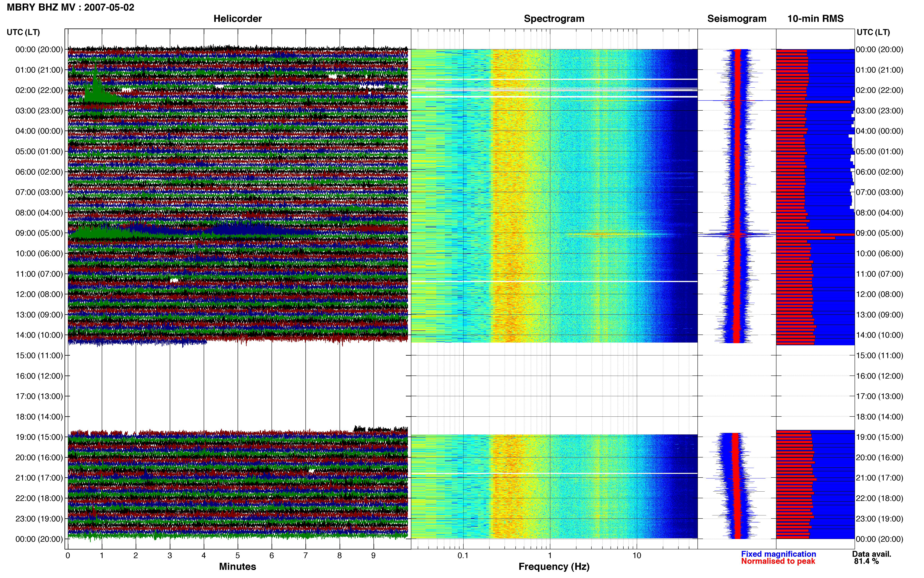Screen dimensions: 924x578
Task: Select the 'Helicorder' panel heading
Action: click(238, 19)
